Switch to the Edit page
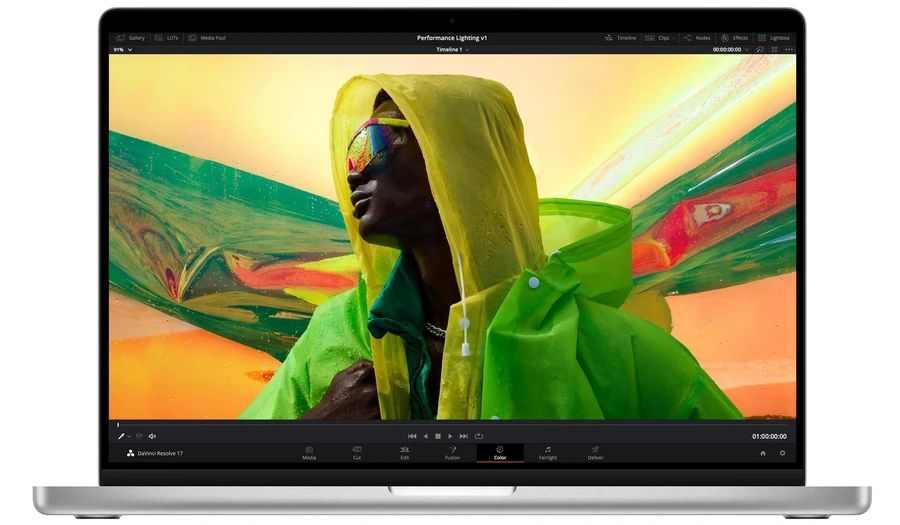 click(405, 453)
